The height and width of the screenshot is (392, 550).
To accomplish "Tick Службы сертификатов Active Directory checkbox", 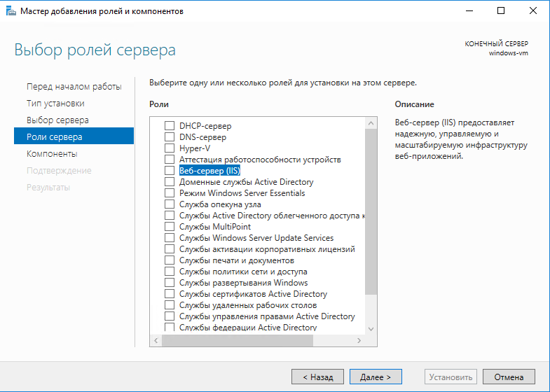I will click(170, 294).
